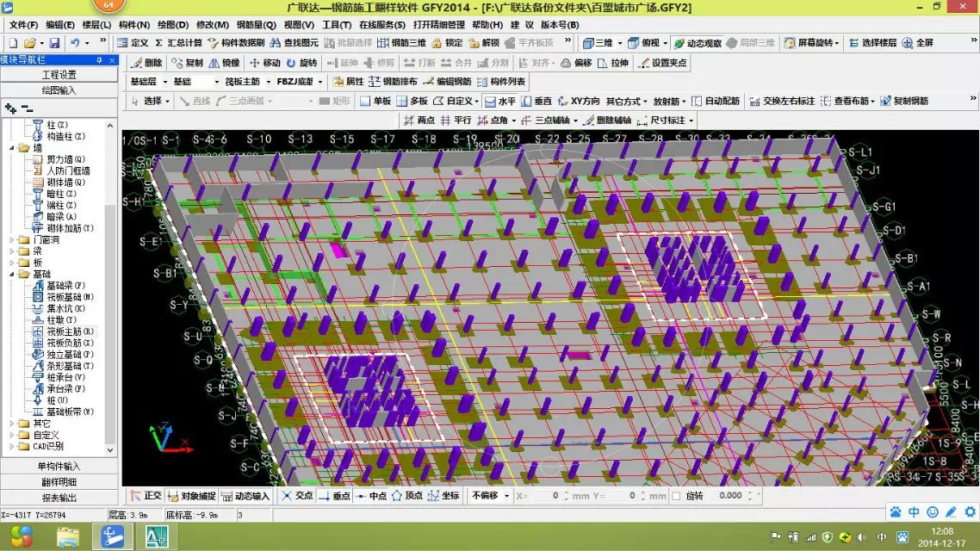Open the 工具(T) menu

pos(336,25)
